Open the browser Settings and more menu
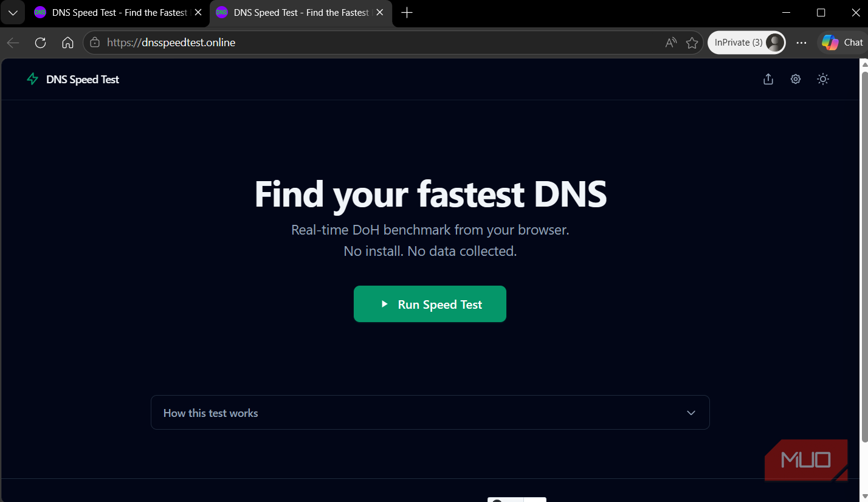Viewport: 868px width, 502px height. (802, 43)
